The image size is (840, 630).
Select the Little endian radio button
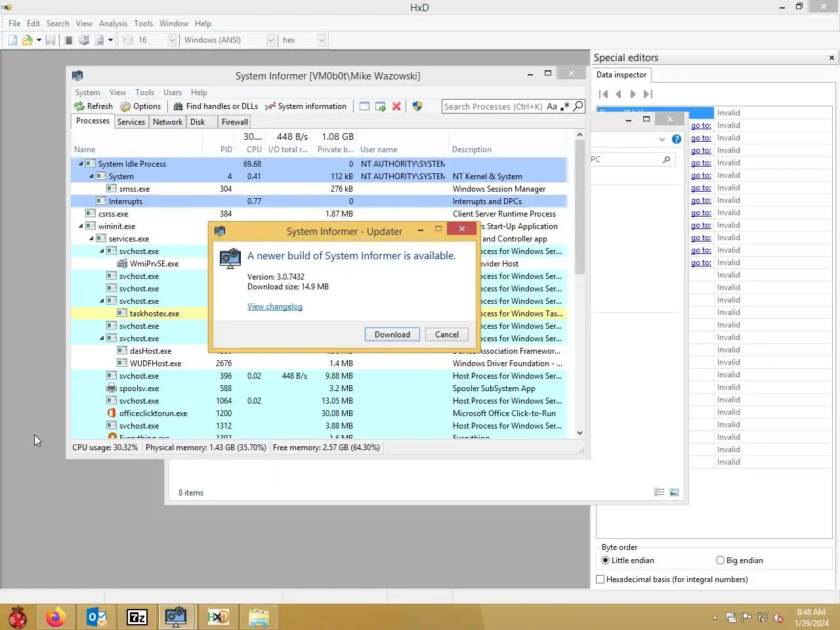(606, 560)
